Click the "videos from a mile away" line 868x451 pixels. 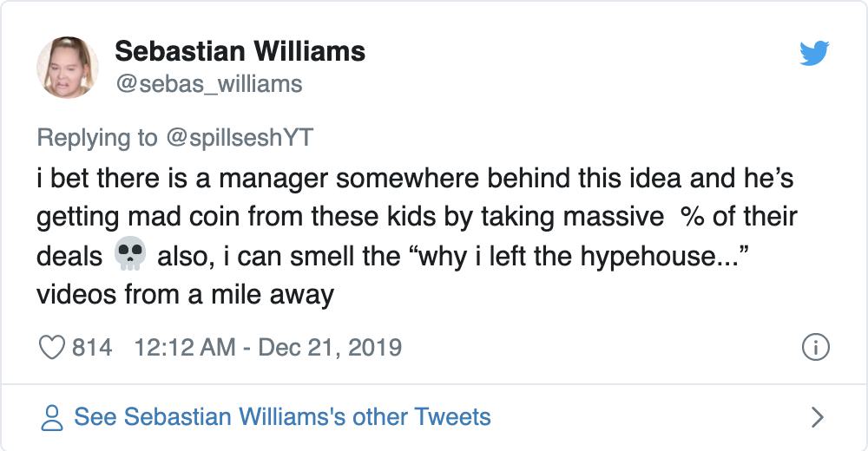[185, 295]
